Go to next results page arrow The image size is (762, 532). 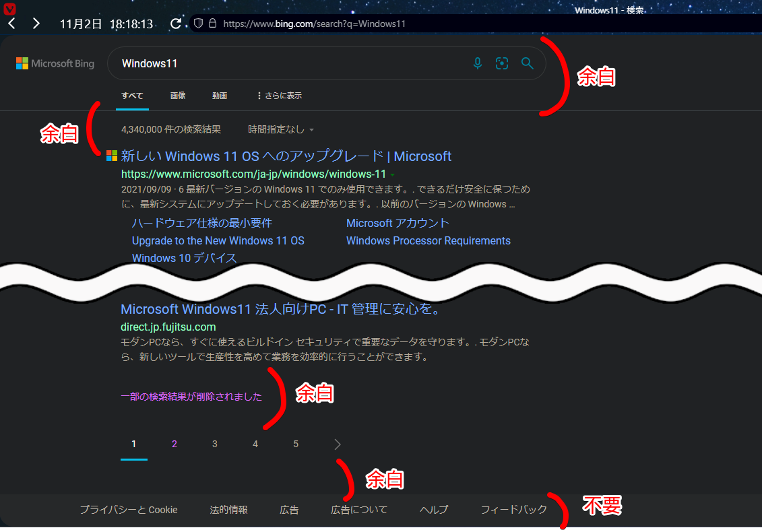tap(338, 444)
